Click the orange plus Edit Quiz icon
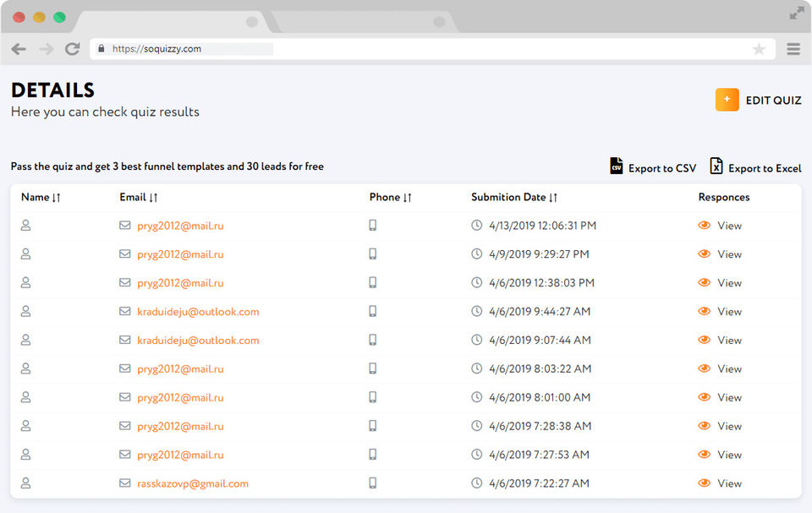Image resolution: width=812 pixels, height=513 pixels. 727,100
